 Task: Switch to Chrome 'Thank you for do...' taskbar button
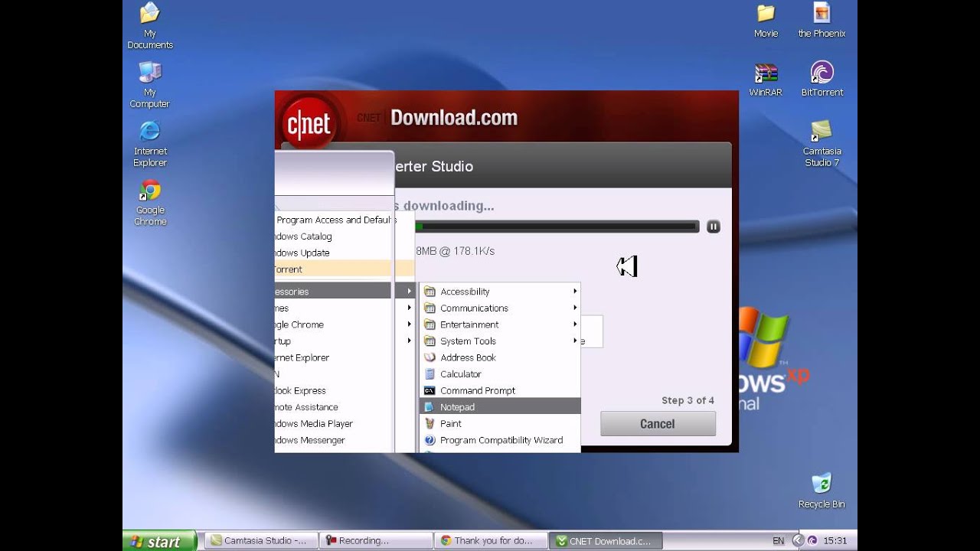[x=490, y=541]
